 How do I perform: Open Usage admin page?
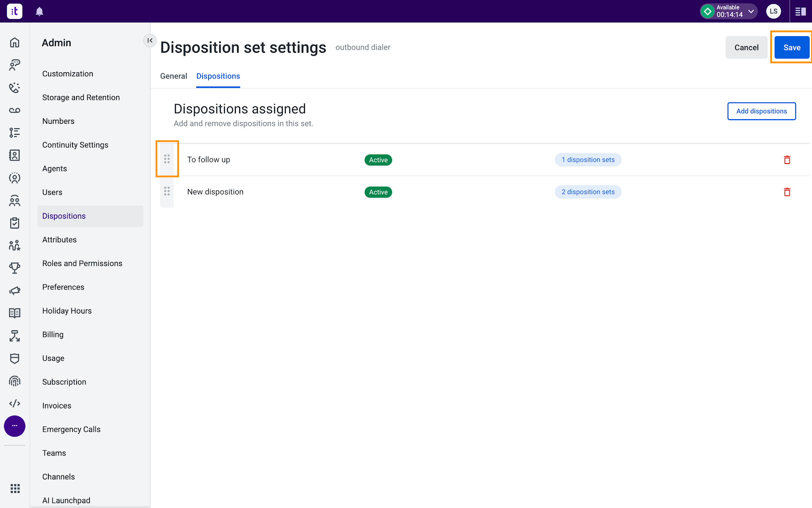pos(53,358)
